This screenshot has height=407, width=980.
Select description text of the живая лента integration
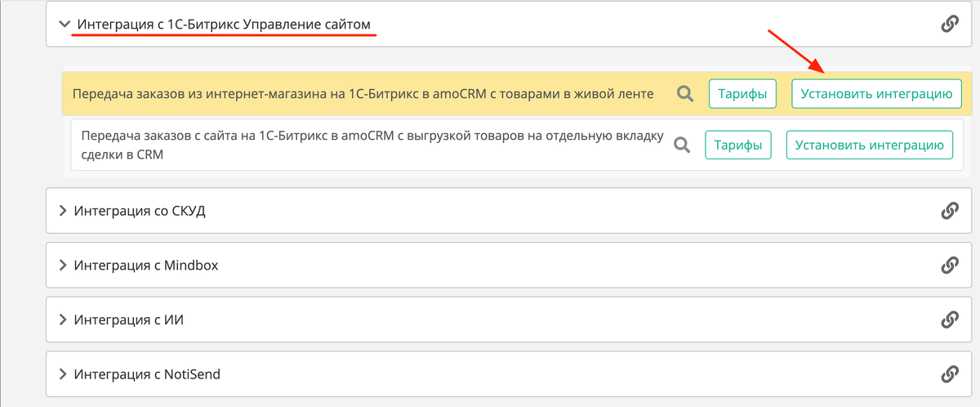[363, 94]
